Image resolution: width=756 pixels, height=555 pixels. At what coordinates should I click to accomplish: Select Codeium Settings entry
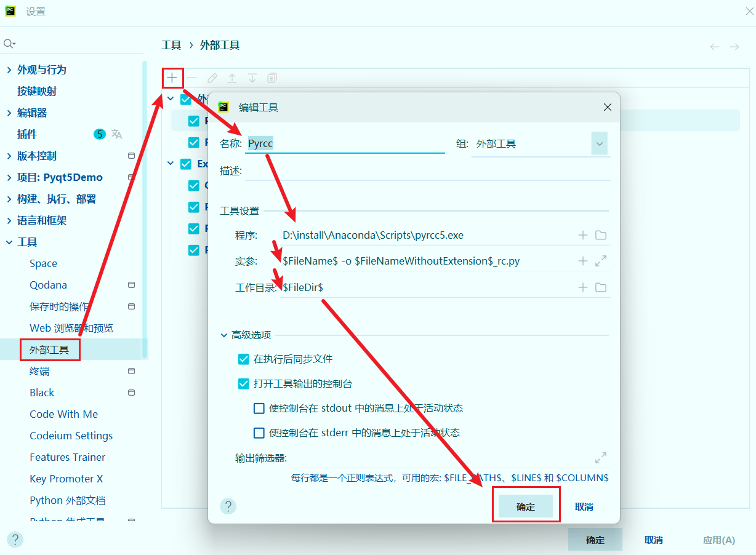(71, 436)
